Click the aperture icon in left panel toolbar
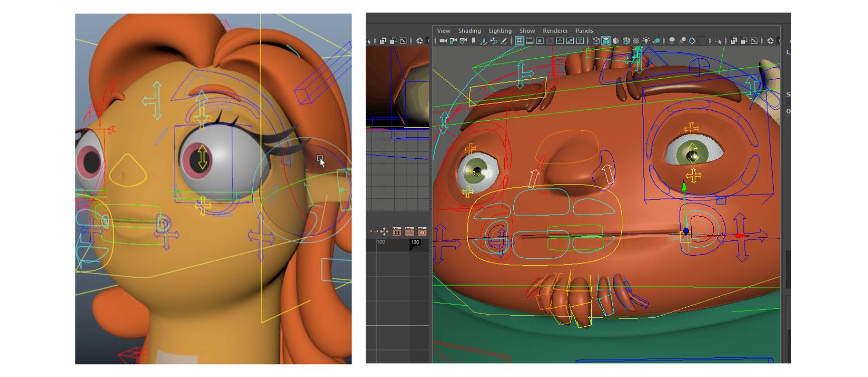Screen dimensions: 868x377 tap(419, 41)
